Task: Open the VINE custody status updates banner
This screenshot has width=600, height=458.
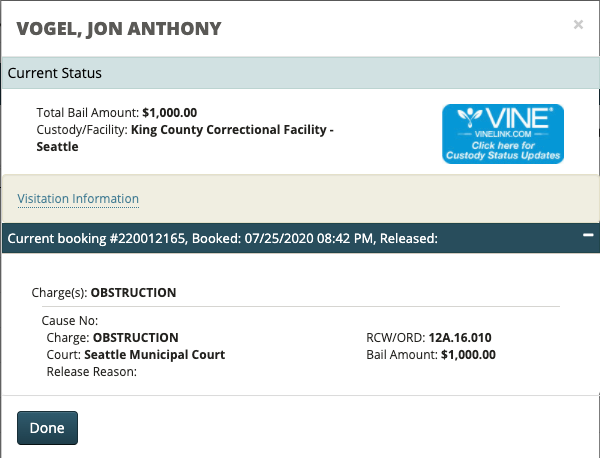Action: click(503, 133)
